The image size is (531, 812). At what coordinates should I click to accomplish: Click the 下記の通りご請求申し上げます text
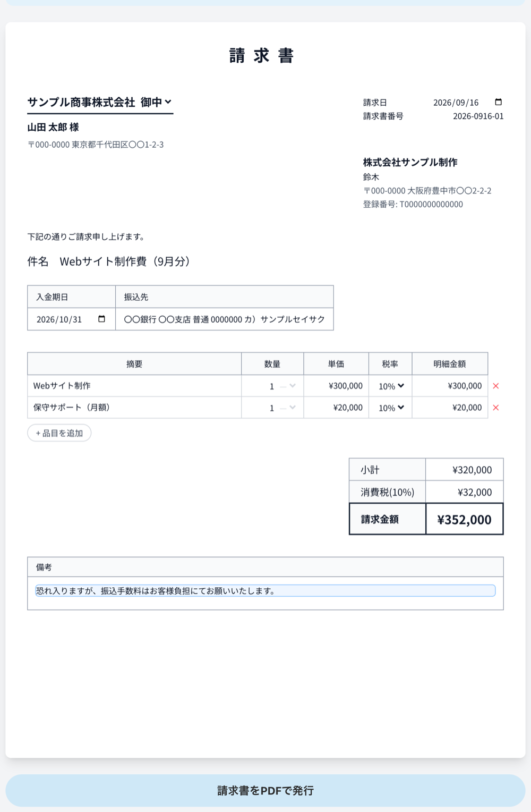coord(88,236)
